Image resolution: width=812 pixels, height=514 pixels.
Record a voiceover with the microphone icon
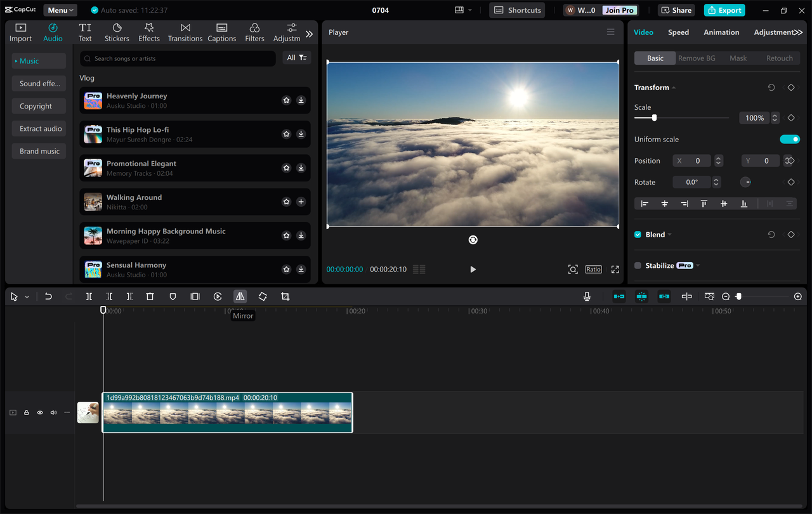point(587,296)
